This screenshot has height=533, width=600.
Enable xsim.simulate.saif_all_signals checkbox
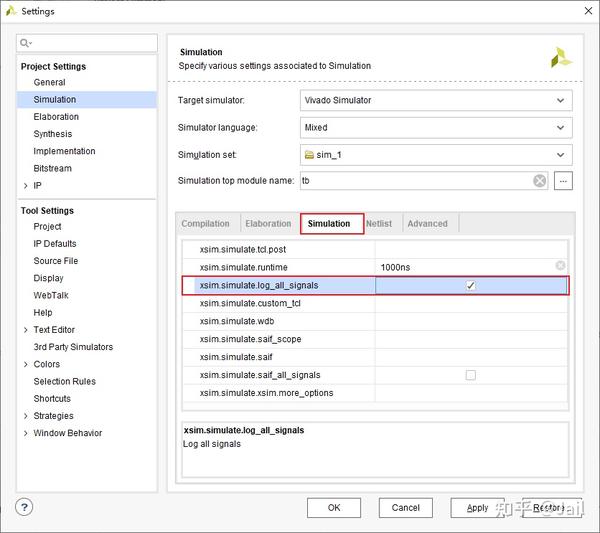[x=471, y=375]
